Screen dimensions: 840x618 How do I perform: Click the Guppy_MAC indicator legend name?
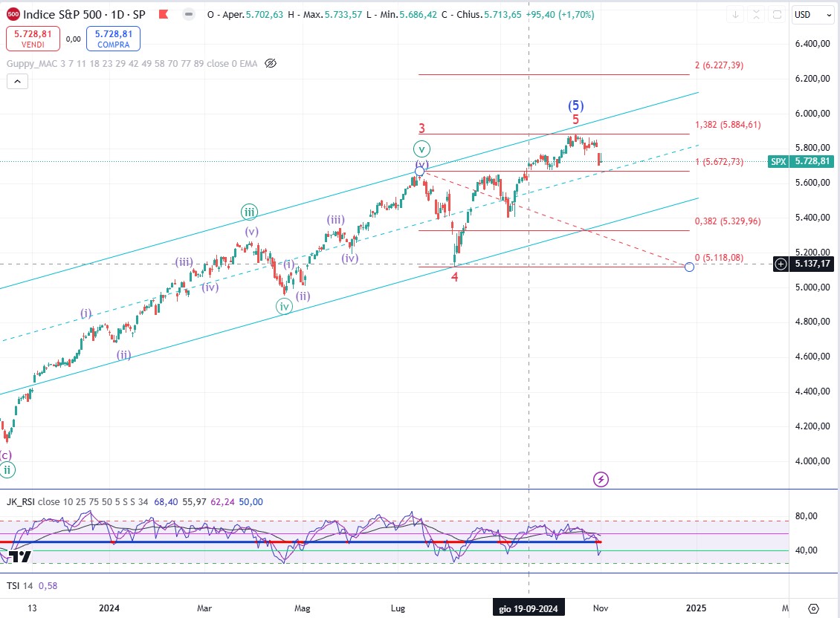[32, 63]
